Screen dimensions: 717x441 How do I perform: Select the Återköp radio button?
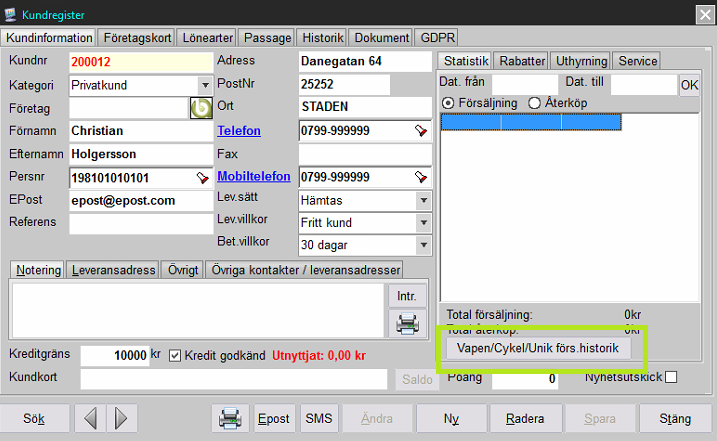click(x=534, y=102)
